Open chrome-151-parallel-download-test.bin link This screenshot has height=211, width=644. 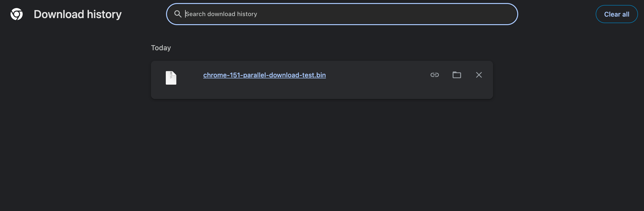[x=264, y=75]
